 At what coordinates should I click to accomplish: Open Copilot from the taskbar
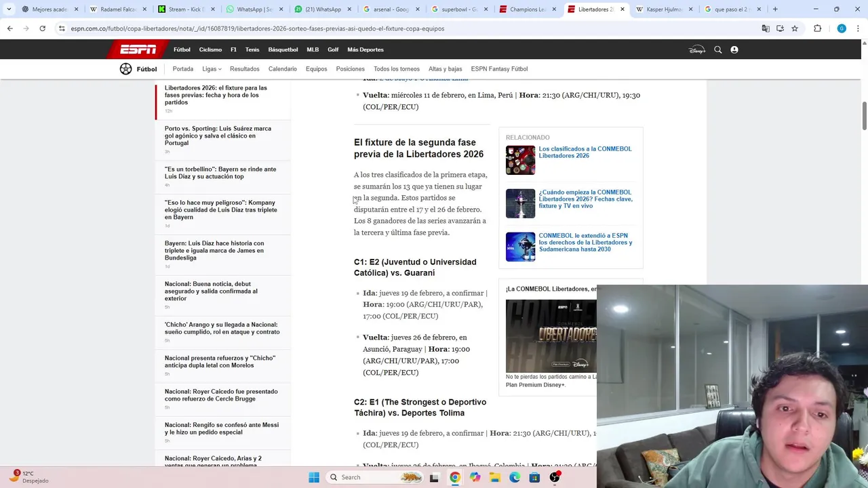(x=475, y=477)
